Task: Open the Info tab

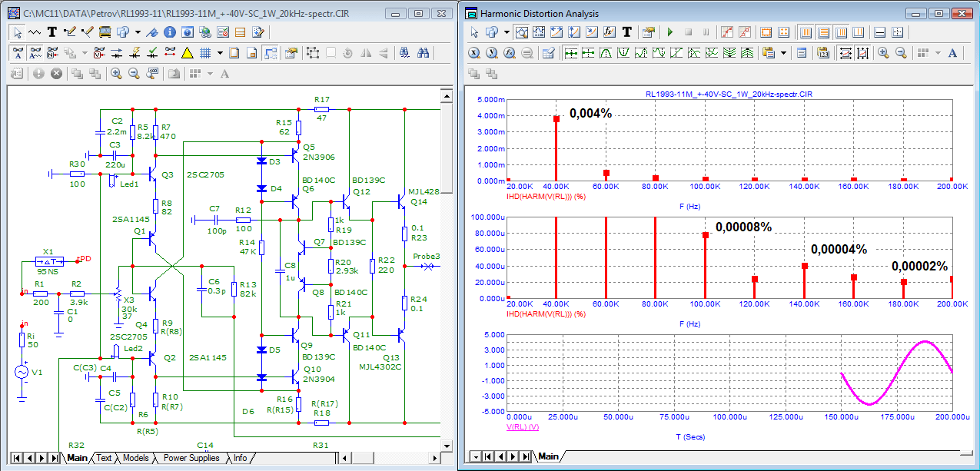Action: click(x=241, y=458)
